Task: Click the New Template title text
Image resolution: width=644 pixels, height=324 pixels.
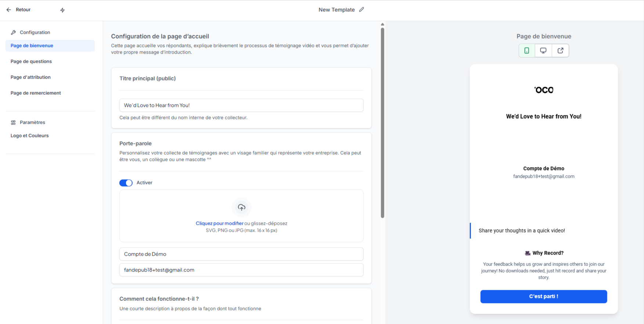Action: (337, 10)
